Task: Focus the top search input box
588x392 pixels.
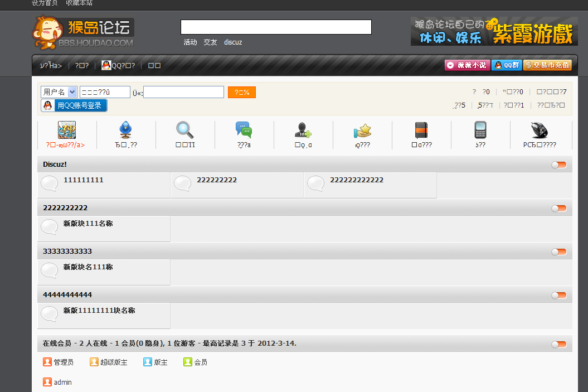Action: point(276,27)
